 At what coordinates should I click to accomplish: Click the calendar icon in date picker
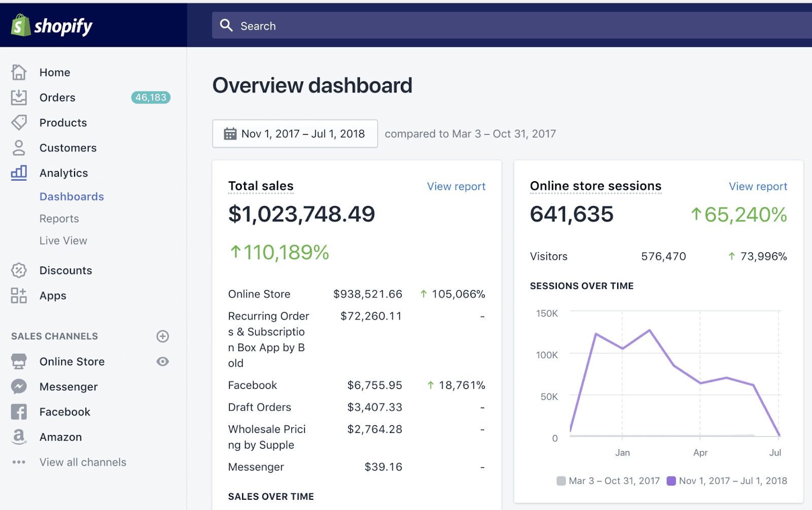coord(230,133)
